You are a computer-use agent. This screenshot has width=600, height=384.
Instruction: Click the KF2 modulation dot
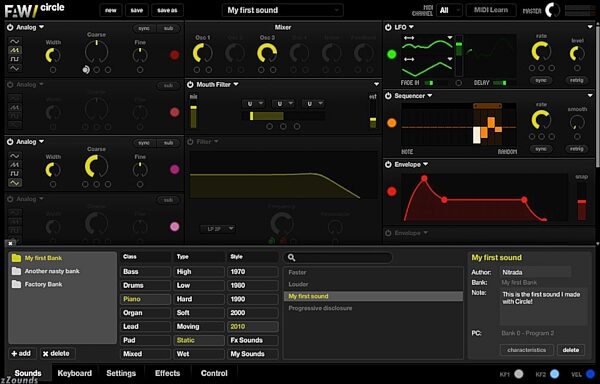pos(554,374)
